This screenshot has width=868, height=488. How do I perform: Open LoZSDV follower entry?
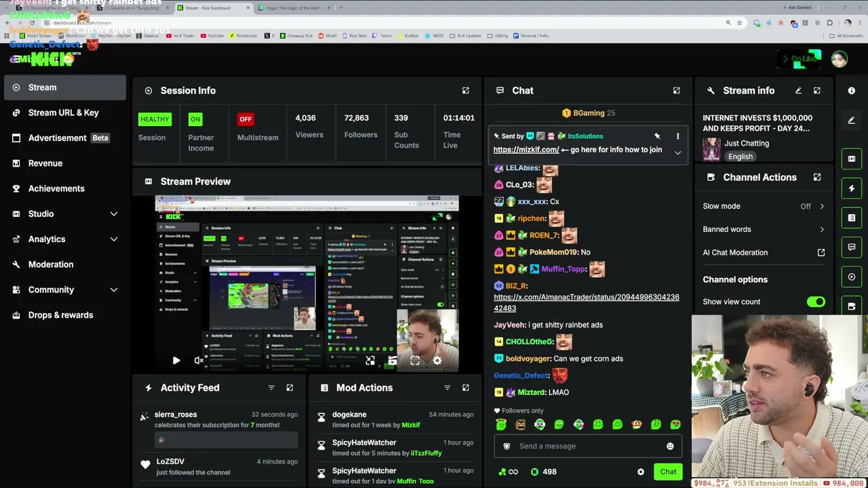170,461
